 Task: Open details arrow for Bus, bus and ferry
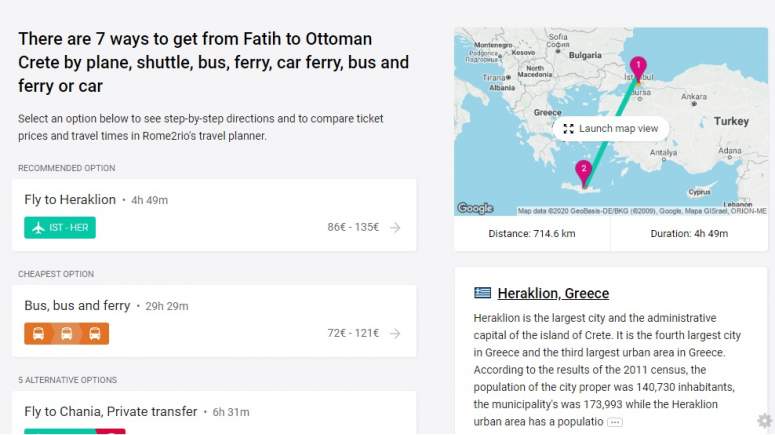click(395, 333)
